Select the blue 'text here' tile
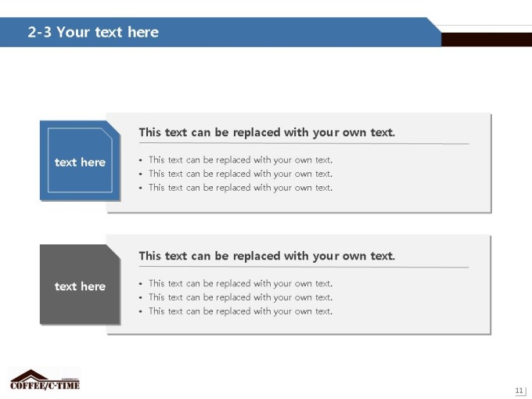Screen dimensions: 532x399 click(80, 160)
